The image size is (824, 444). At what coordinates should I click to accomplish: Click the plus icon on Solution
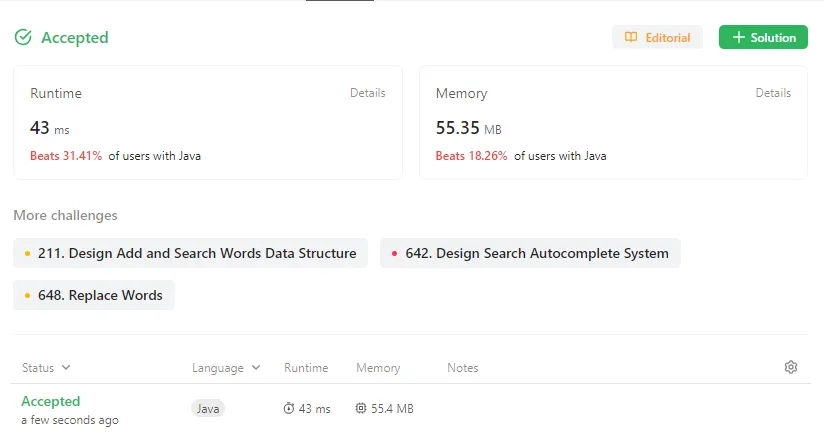point(738,38)
